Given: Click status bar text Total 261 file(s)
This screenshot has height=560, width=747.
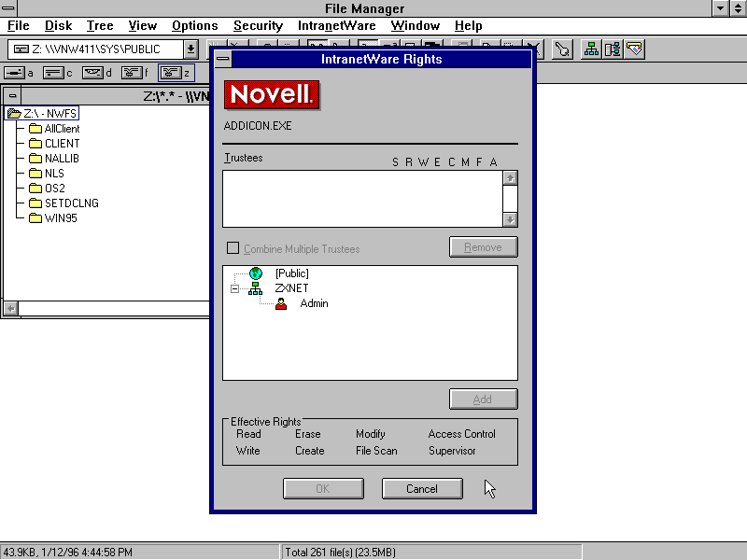Looking at the screenshot, I should pos(340,553).
